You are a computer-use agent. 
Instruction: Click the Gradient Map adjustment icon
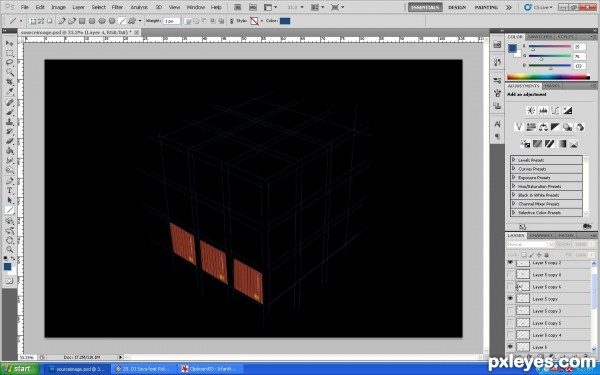[561, 144]
